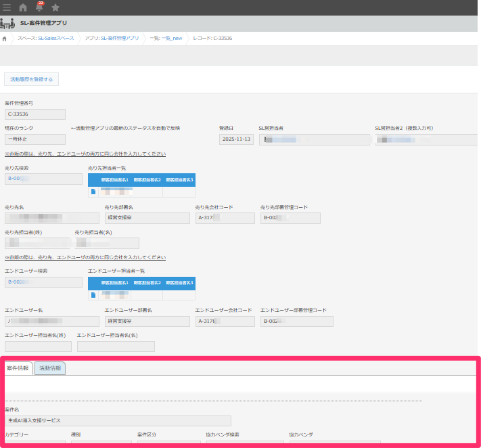This screenshot has width=481, height=448.
Task: Click the SL-案件管理アプリ app icon
Action: [7, 24]
